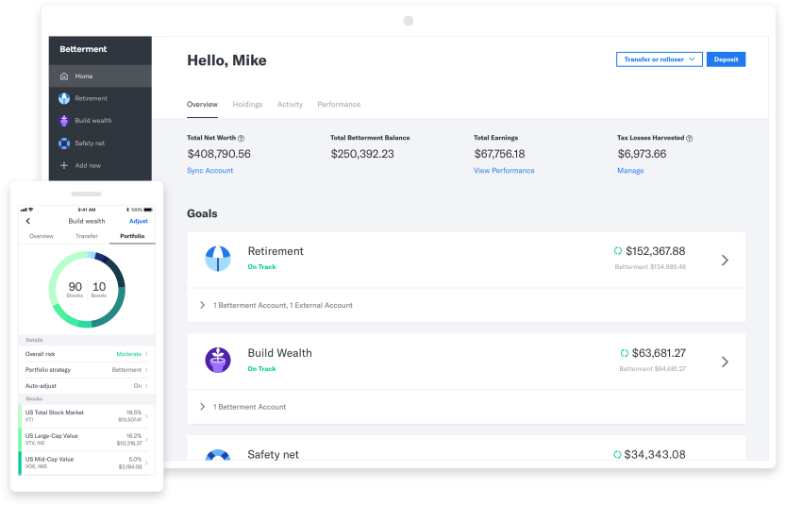Switch to the Performance tab

point(339,104)
